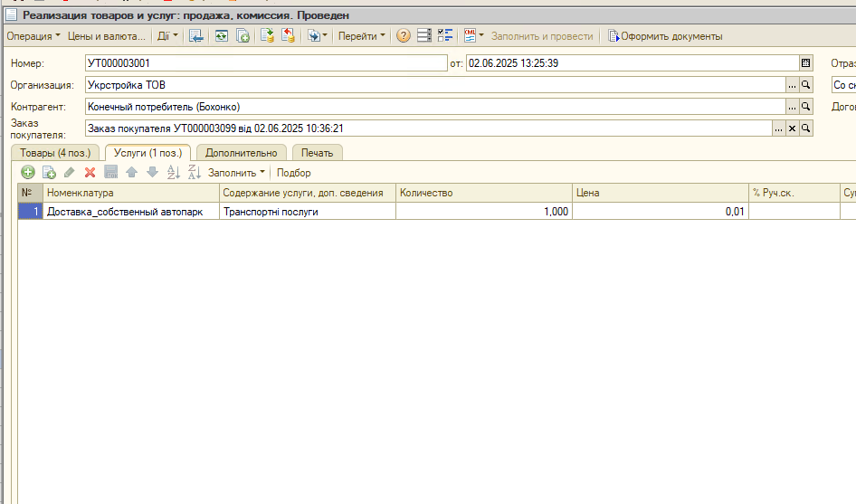Copy the selected row with copy-plus icon
Screen dimensions: 856x504
(x=49, y=173)
